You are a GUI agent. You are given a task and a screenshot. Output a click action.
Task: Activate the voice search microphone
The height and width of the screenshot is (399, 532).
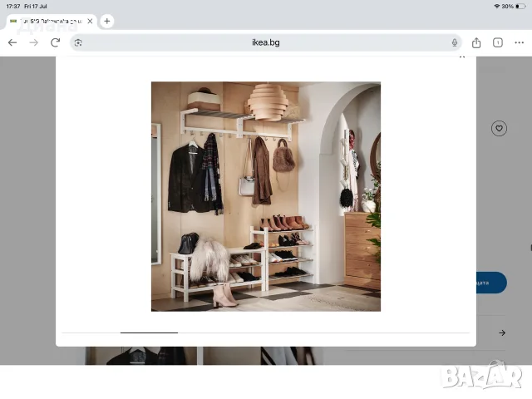455,42
